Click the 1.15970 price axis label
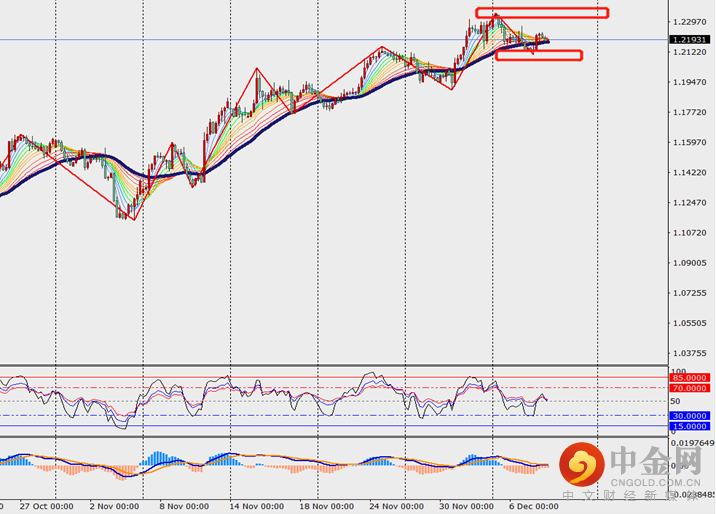Viewport: 716px width, 514px height. pyautogui.click(x=690, y=142)
